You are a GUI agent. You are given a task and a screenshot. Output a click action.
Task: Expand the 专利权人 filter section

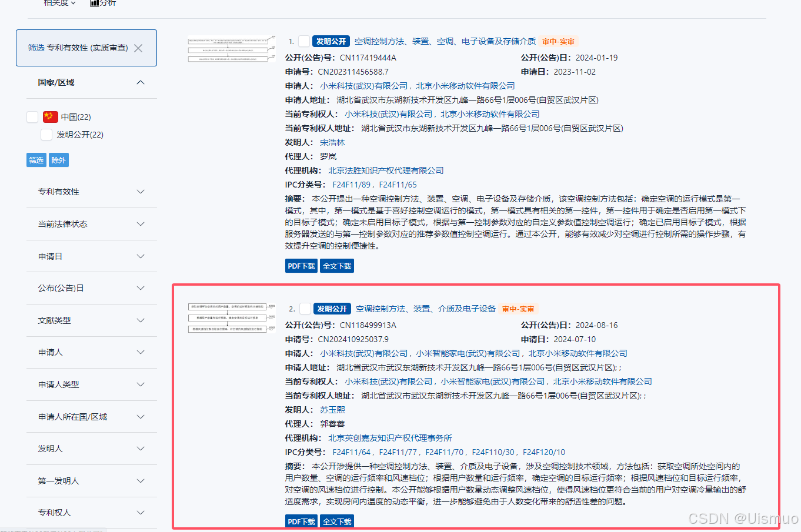[x=92, y=513]
